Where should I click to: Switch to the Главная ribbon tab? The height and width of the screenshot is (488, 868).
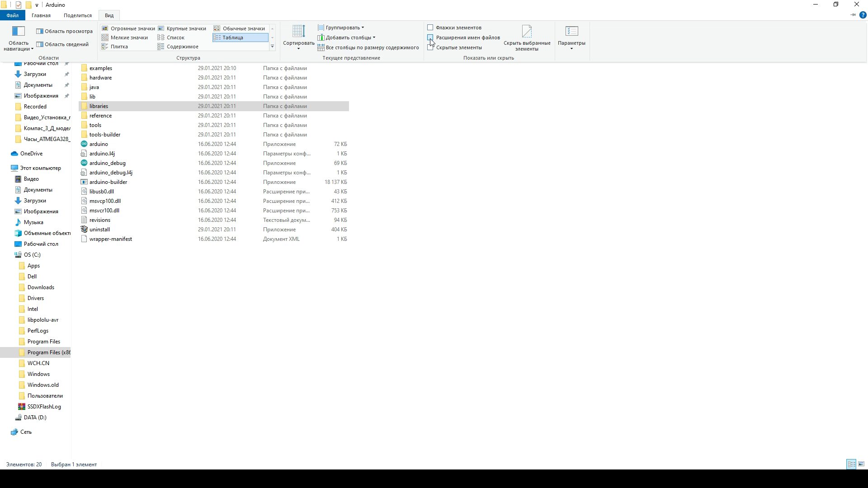pyautogui.click(x=41, y=15)
